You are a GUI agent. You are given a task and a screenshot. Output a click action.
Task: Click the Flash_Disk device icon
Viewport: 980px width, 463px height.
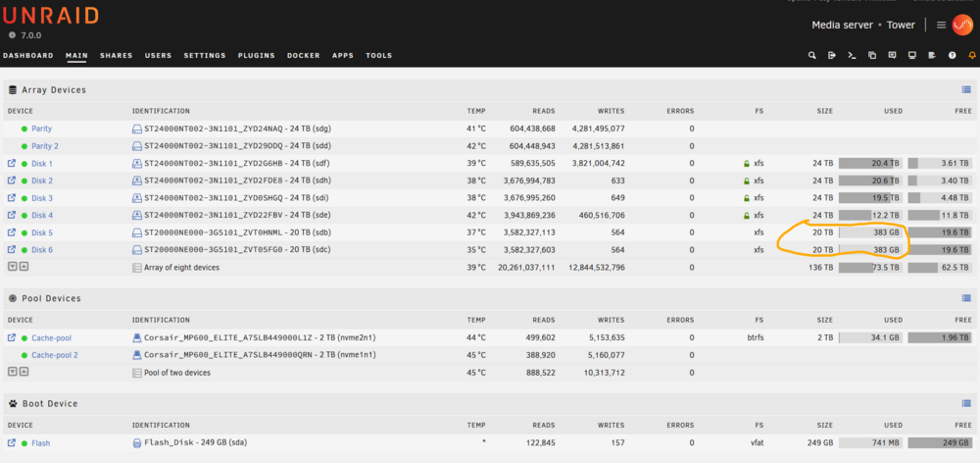[x=137, y=443]
